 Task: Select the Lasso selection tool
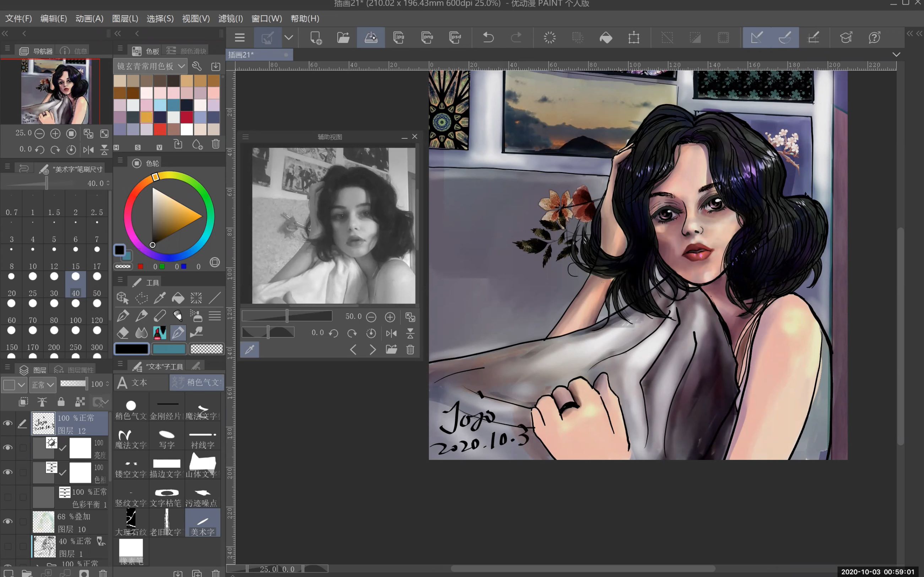coord(141,297)
